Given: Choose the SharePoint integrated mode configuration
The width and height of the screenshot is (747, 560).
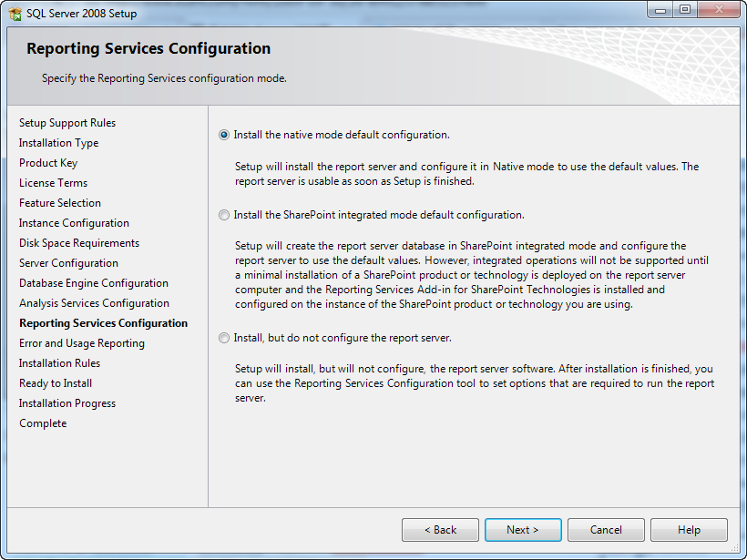Looking at the screenshot, I should click(x=223, y=215).
